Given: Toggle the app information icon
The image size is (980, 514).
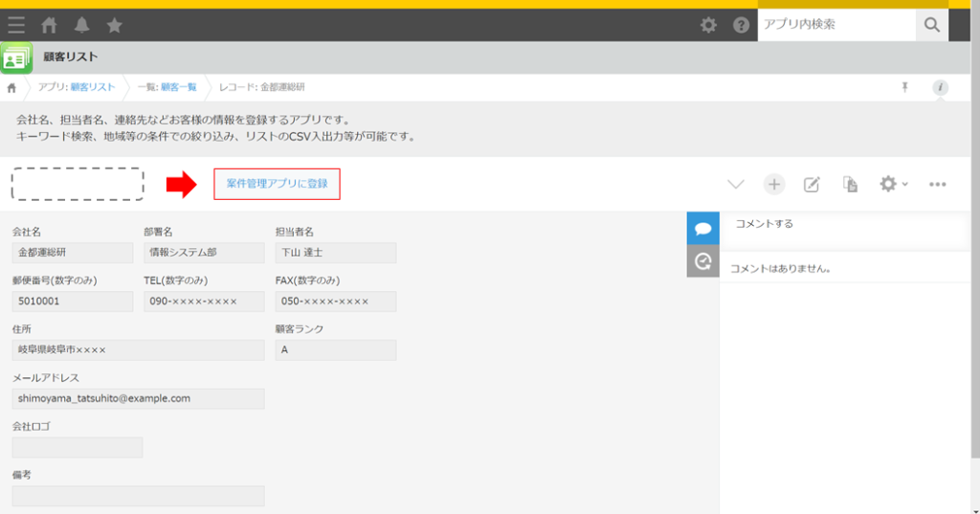Looking at the screenshot, I should tap(940, 87).
